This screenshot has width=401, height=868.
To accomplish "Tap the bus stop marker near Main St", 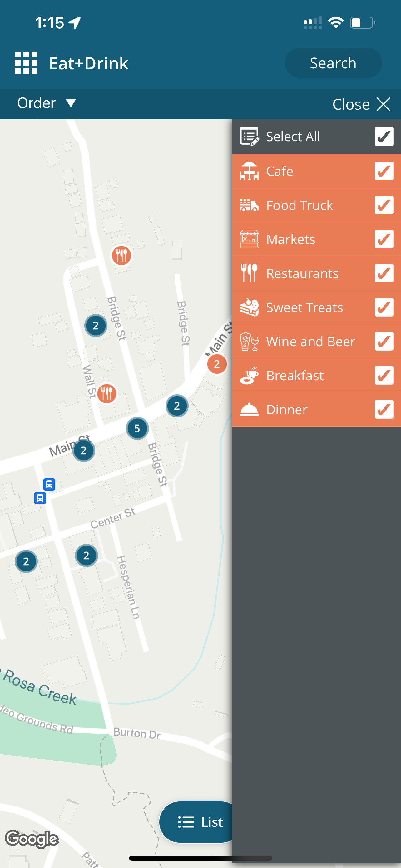I will [49, 485].
